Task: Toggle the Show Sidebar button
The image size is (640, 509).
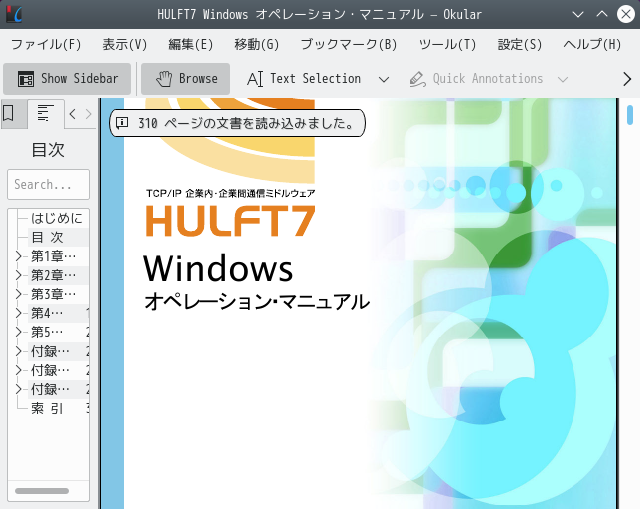Action: pos(67,79)
